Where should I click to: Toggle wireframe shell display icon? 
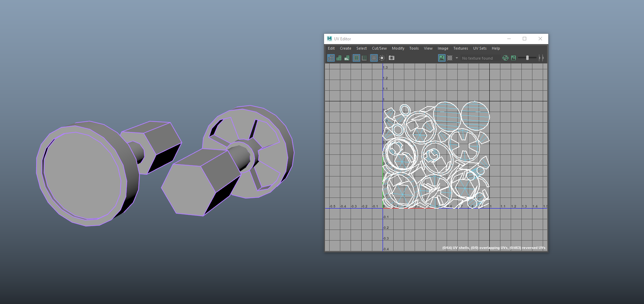tap(331, 58)
